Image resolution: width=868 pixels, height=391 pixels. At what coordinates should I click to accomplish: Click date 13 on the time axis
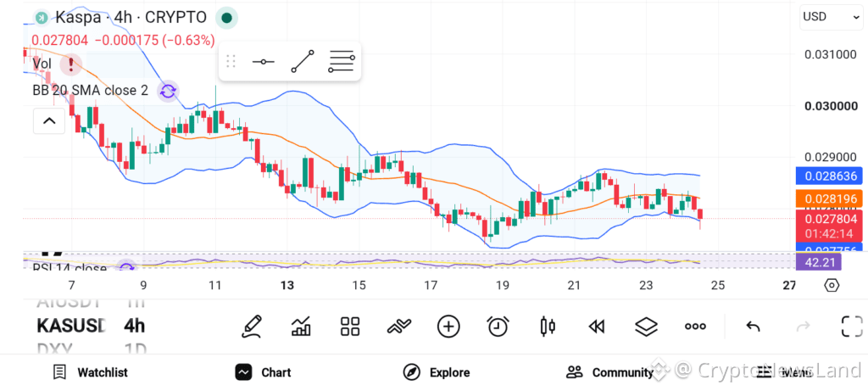pyautogui.click(x=287, y=285)
